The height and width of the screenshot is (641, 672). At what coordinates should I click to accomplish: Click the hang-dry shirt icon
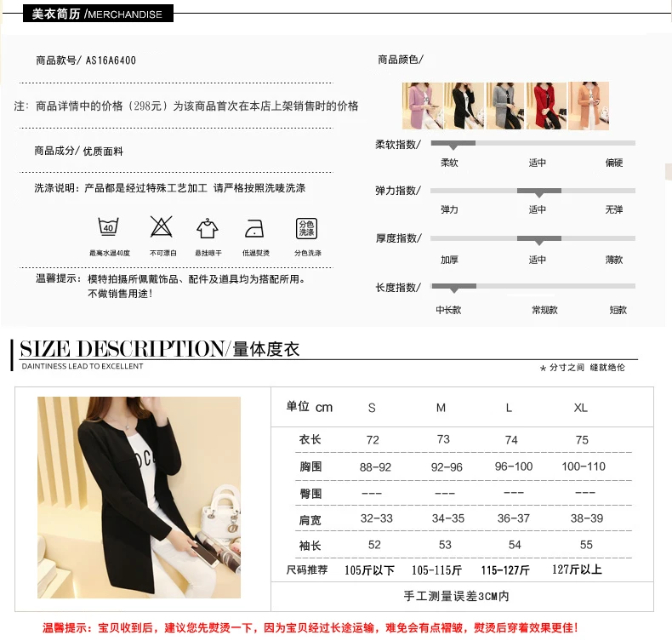[208, 227]
